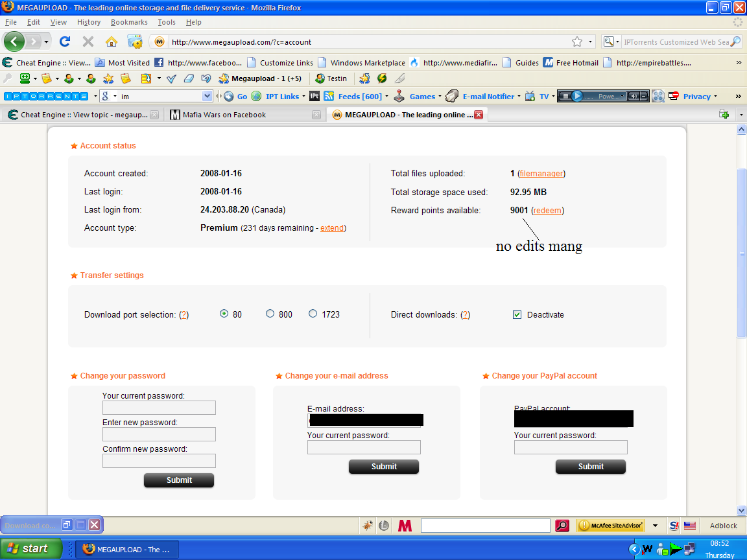Click the S! status bar icon

(674, 526)
